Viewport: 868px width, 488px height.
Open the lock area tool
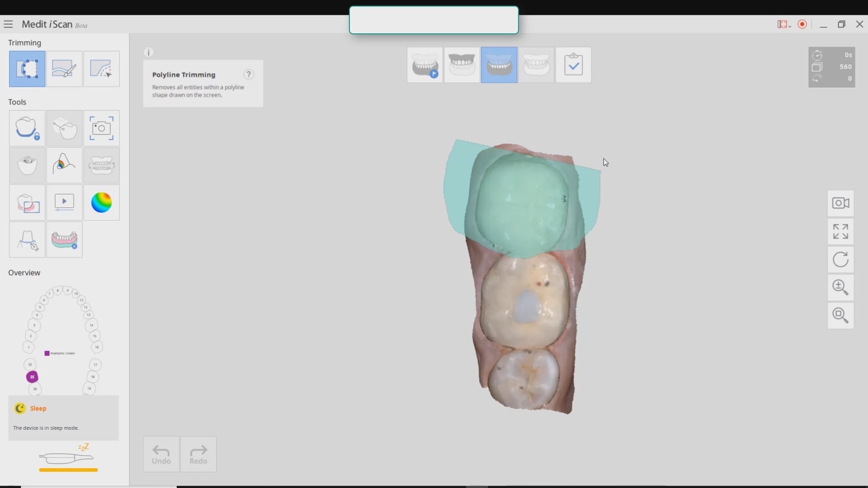tap(27, 128)
